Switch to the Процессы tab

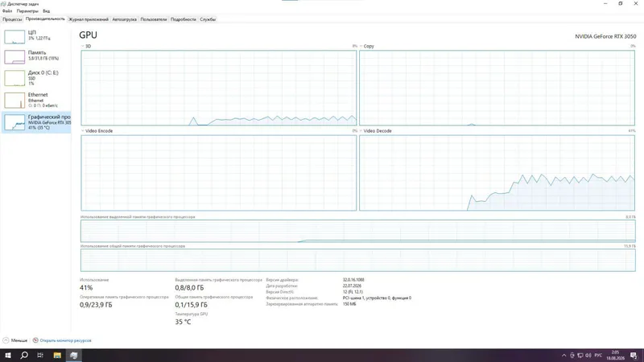pos(12,19)
